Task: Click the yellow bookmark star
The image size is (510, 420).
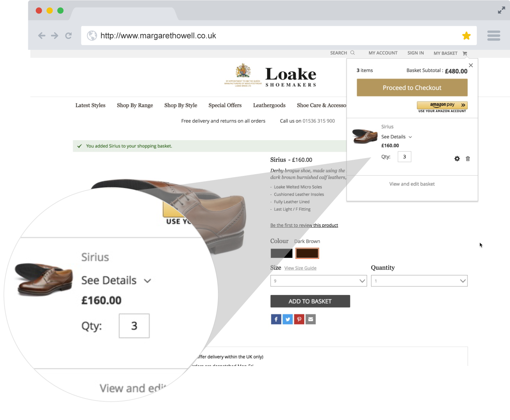Action: point(466,35)
